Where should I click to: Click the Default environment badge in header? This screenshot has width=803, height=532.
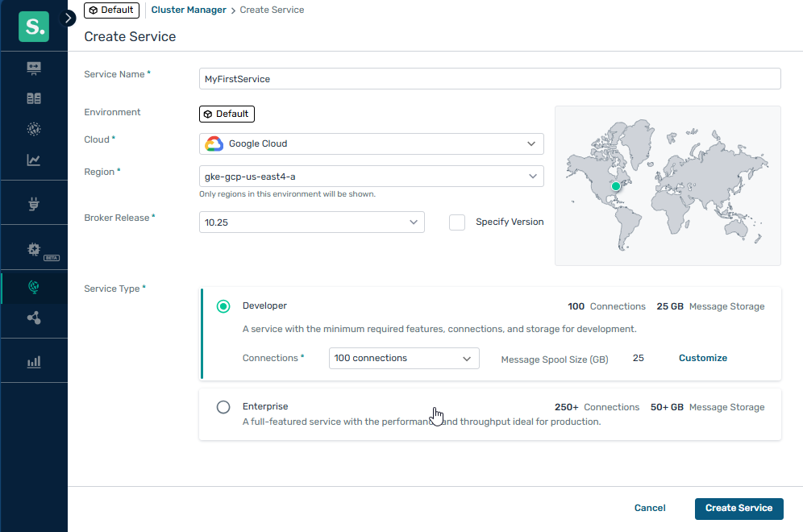111,10
